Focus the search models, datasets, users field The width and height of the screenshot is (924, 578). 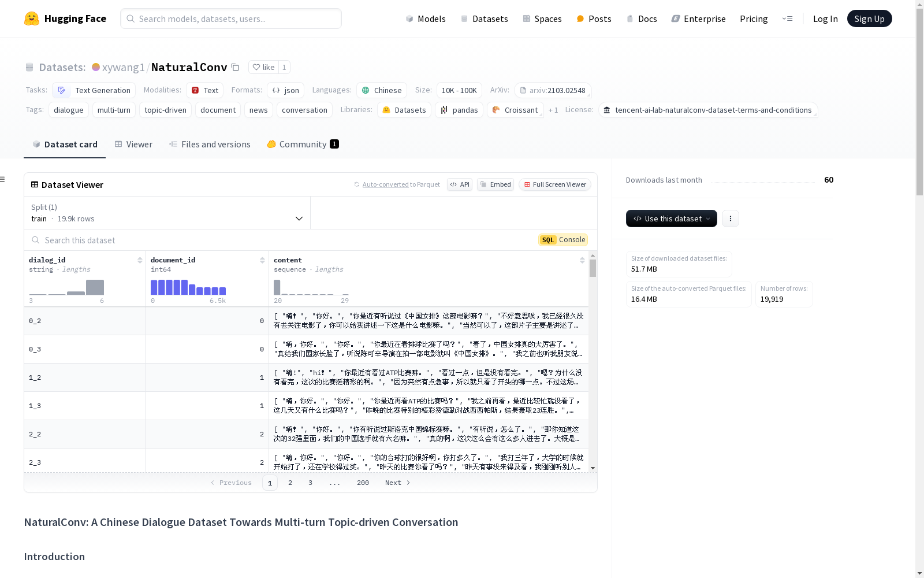point(231,18)
